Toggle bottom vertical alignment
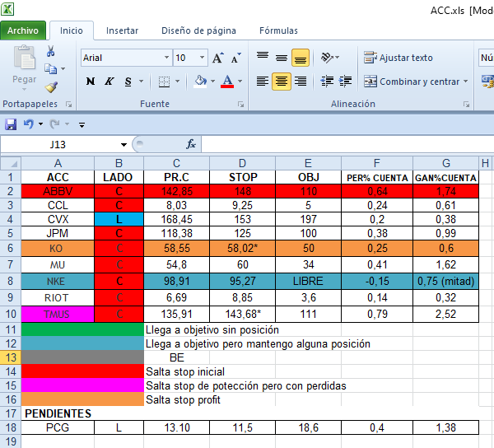Screen dimensions: 494x448 pos(301,58)
